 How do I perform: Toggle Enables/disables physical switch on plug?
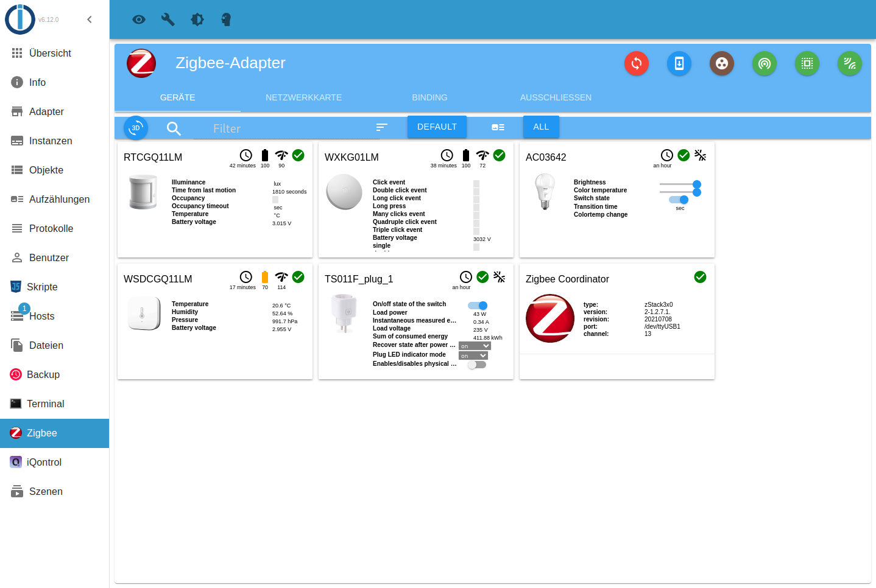(478, 365)
